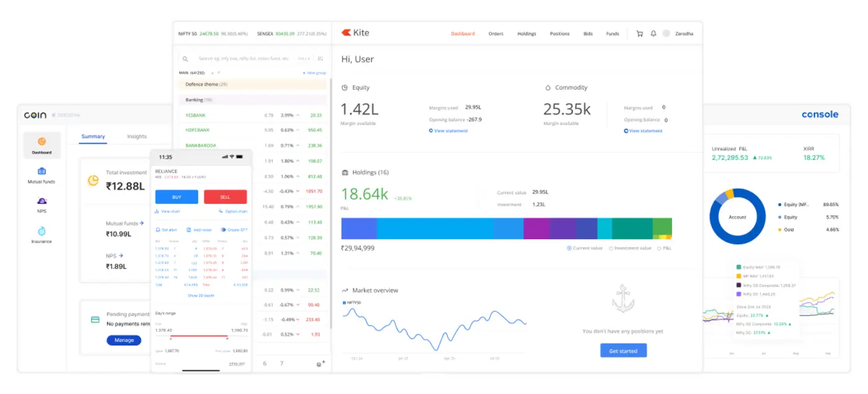Select HDFCBANK row in watchlist

(252, 130)
